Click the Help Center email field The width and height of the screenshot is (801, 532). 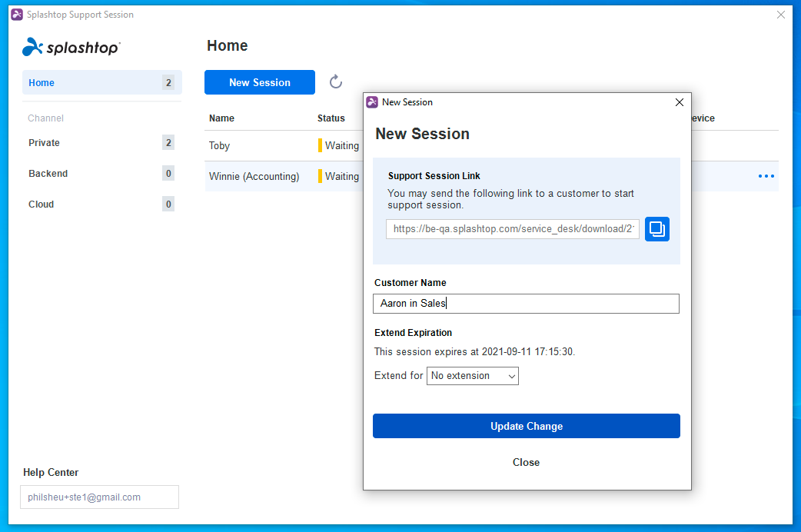(x=99, y=497)
